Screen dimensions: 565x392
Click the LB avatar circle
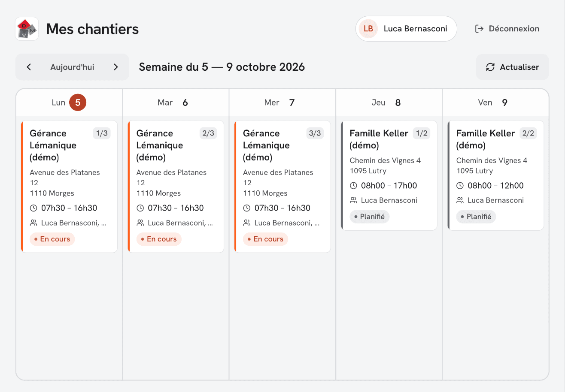tap(368, 29)
